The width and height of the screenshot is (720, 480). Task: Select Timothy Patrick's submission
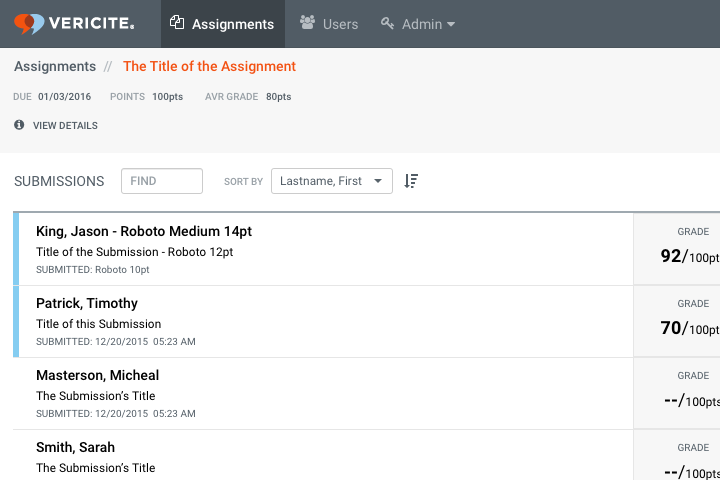click(x=87, y=303)
